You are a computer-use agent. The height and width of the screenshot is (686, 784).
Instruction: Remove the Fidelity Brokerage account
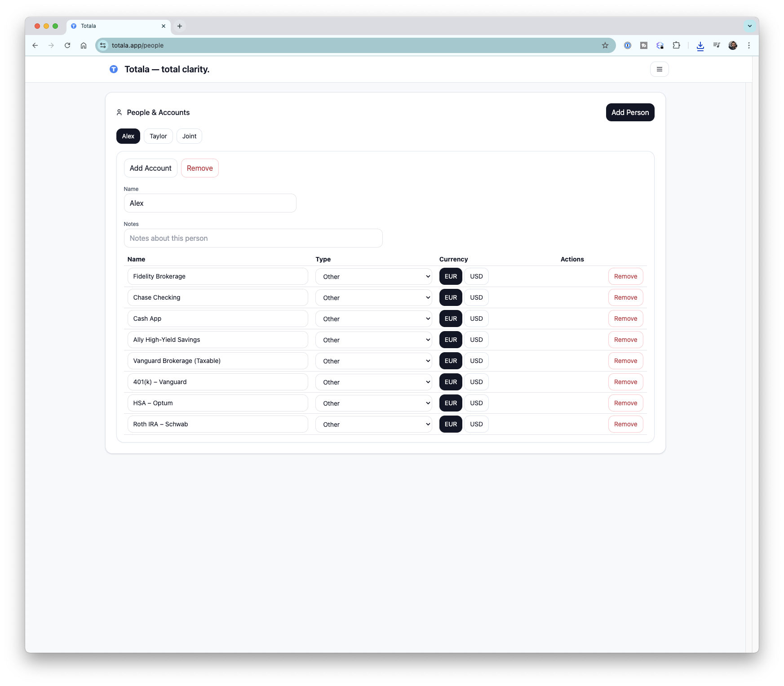[x=625, y=276]
